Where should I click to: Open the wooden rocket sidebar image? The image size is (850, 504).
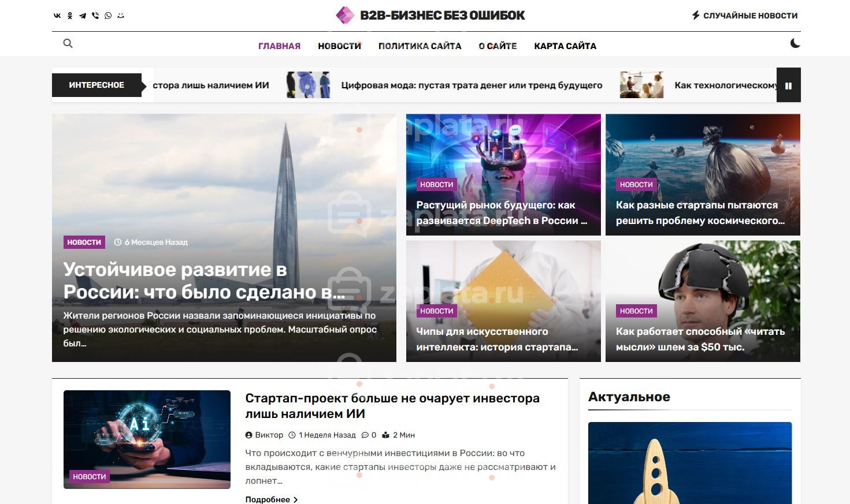point(690,463)
